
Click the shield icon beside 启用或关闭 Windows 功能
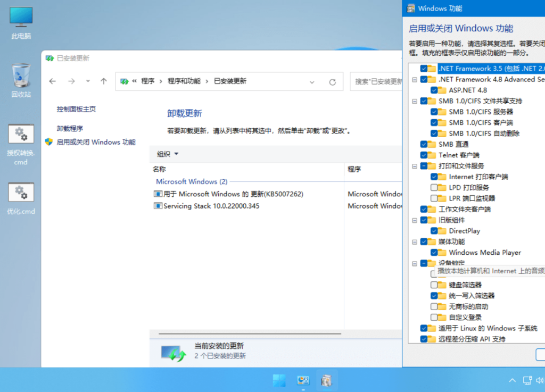[x=48, y=141]
